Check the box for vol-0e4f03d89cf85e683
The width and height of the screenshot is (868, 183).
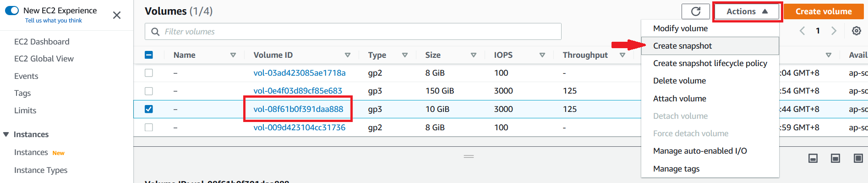[x=149, y=91]
